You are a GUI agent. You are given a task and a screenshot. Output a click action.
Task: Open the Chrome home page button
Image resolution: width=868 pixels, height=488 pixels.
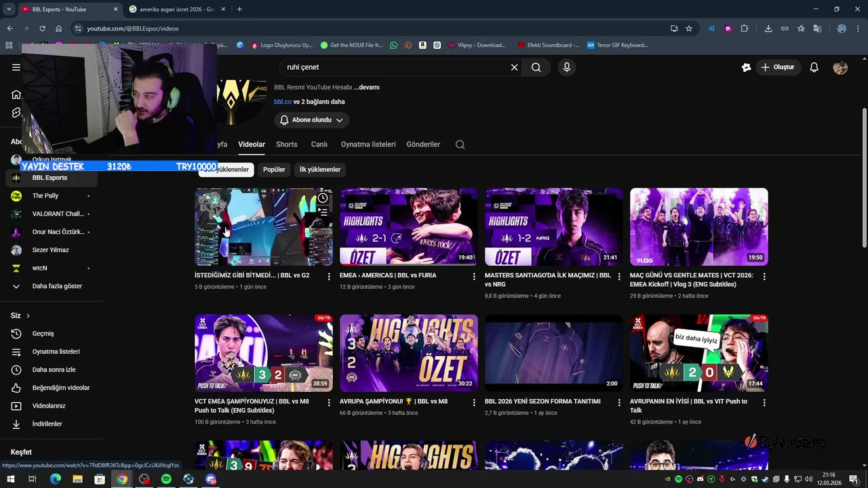pos(58,28)
